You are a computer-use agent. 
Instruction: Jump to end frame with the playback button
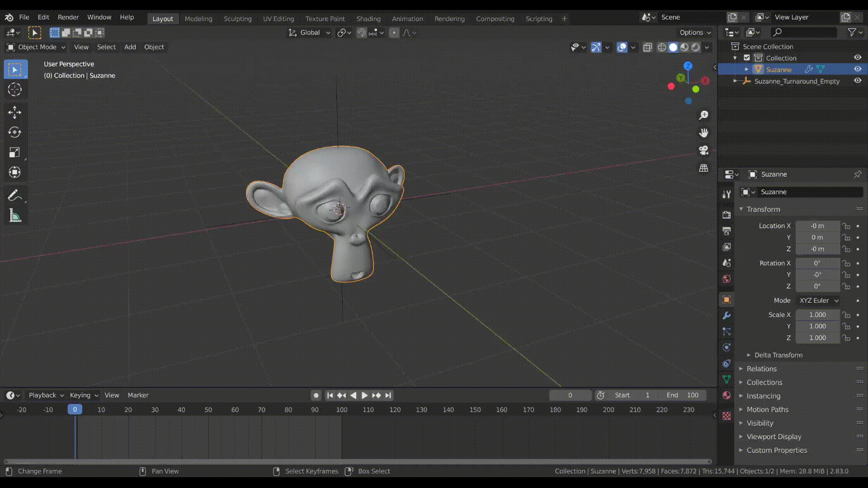pos(387,395)
